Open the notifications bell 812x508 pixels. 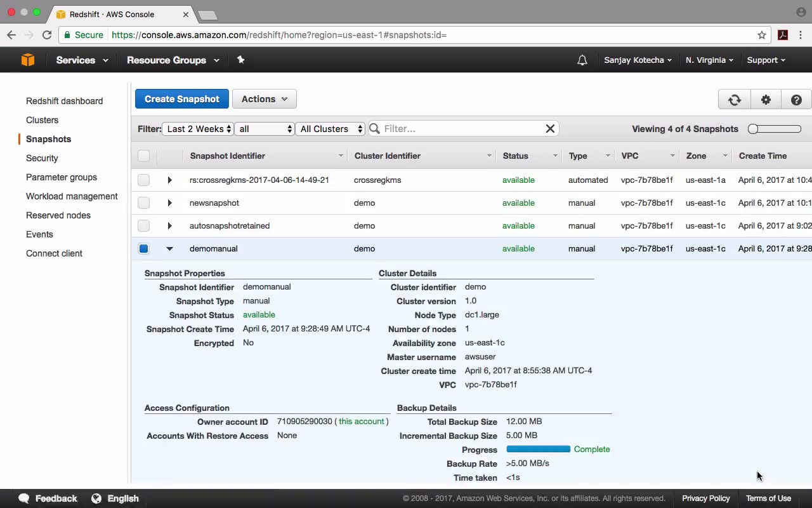582,60
